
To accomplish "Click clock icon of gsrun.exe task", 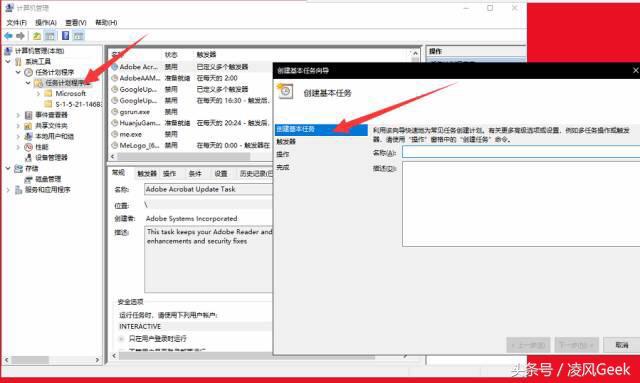I will pyautogui.click(x=115, y=111).
